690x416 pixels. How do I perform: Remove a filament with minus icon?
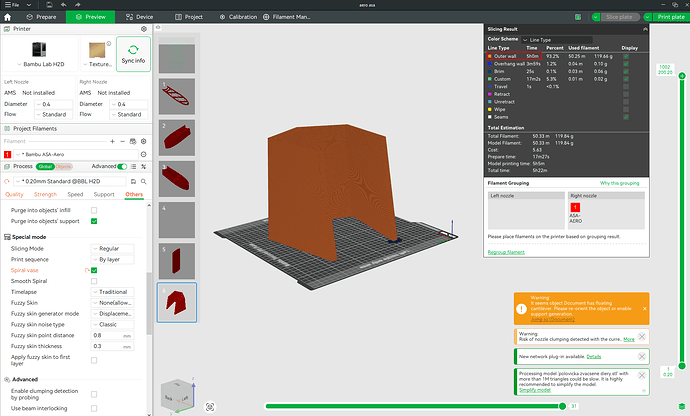123,141
